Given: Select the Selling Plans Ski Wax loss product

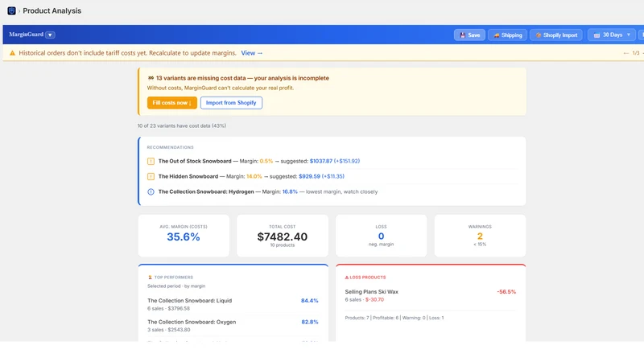Looking at the screenshot, I should click(431, 295).
